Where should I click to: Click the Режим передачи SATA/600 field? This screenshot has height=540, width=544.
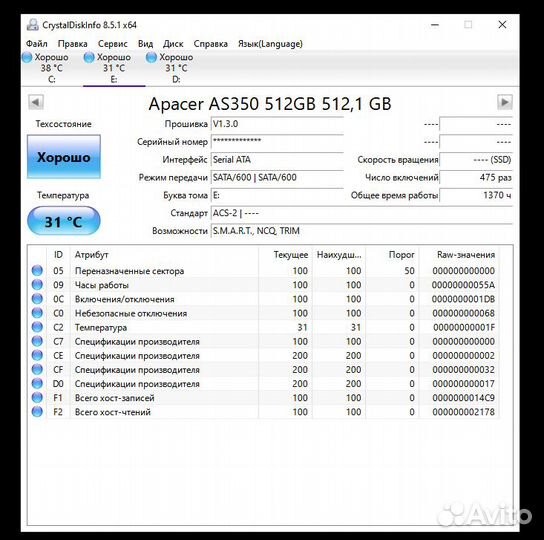point(277,177)
